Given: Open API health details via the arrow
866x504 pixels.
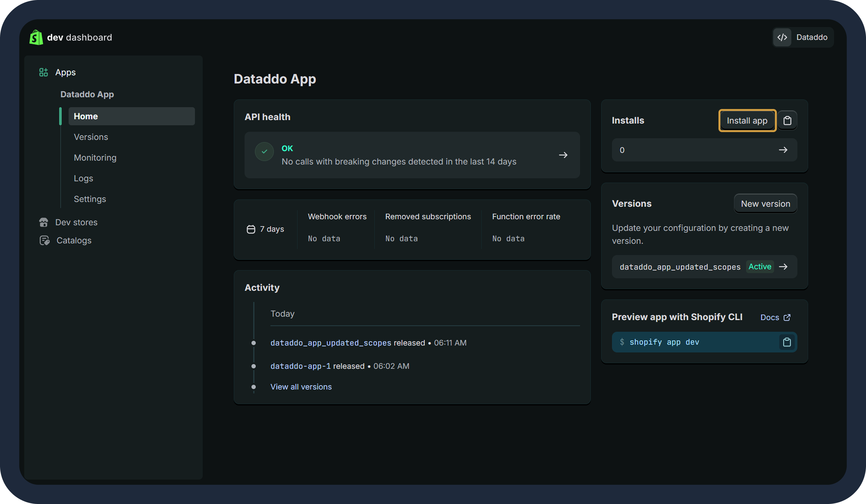Looking at the screenshot, I should [x=563, y=155].
